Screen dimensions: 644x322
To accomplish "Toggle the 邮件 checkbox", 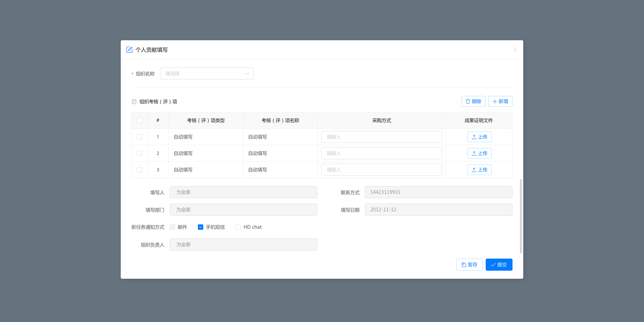I will click(172, 227).
